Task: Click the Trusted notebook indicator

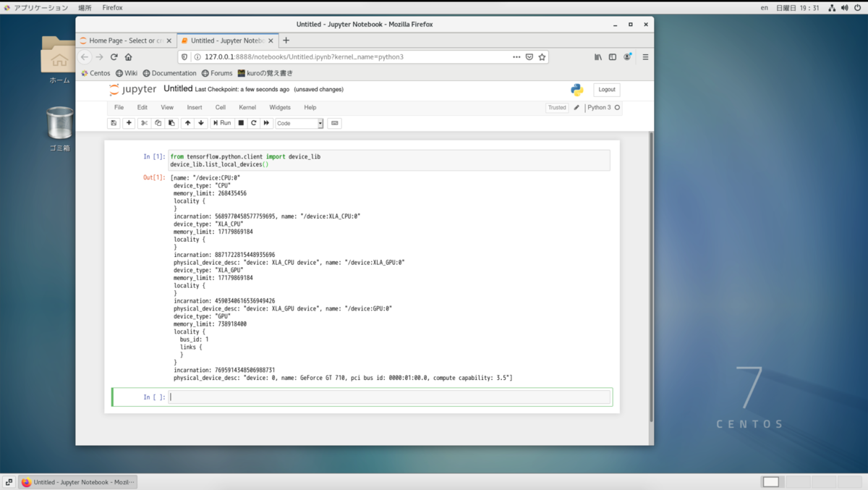Action: coord(556,107)
